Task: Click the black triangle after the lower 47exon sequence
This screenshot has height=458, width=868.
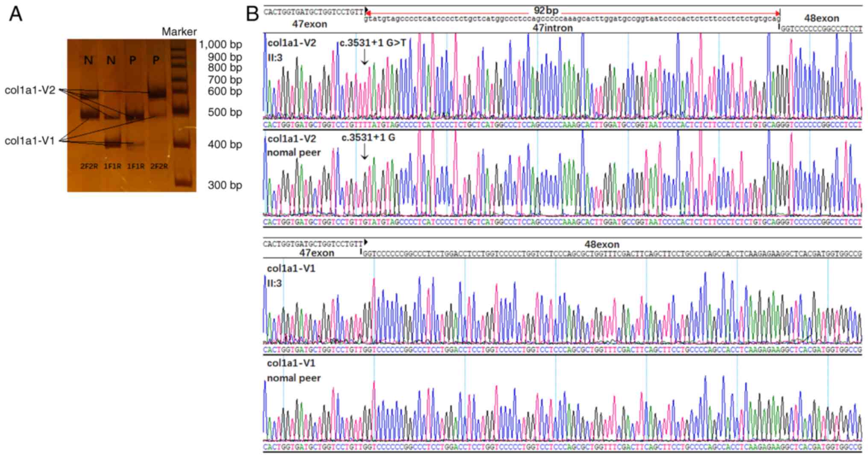Action: pyautogui.click(x=365, y=242)
